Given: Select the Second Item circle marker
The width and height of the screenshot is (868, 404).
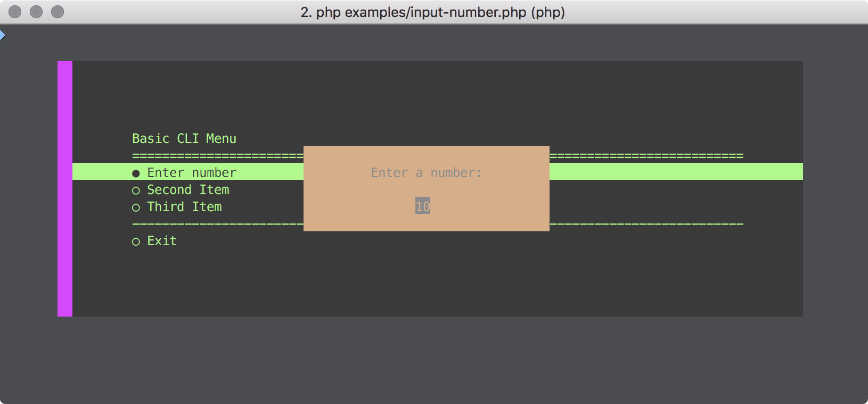Looking at the screenshot, I should (x=136, y=190).
